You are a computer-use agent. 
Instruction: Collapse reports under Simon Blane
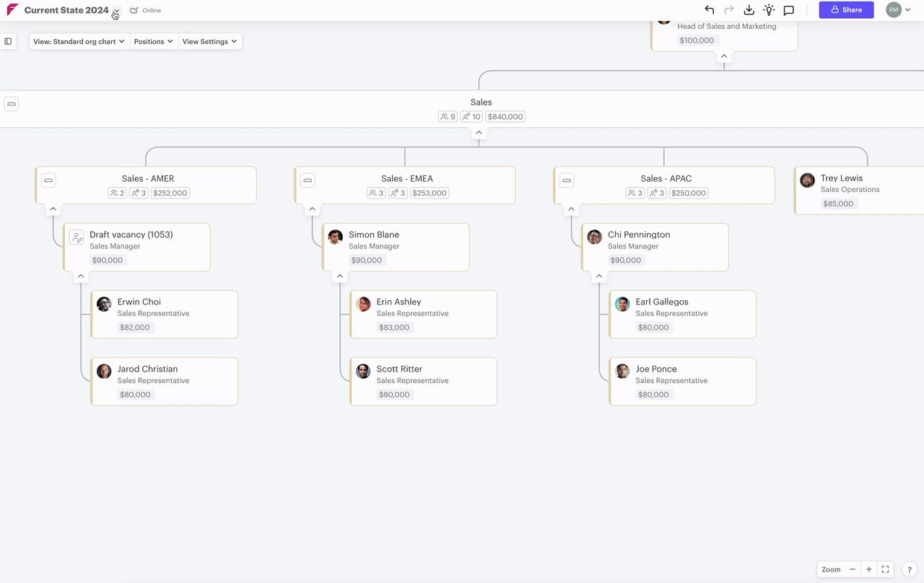[340, 276]
